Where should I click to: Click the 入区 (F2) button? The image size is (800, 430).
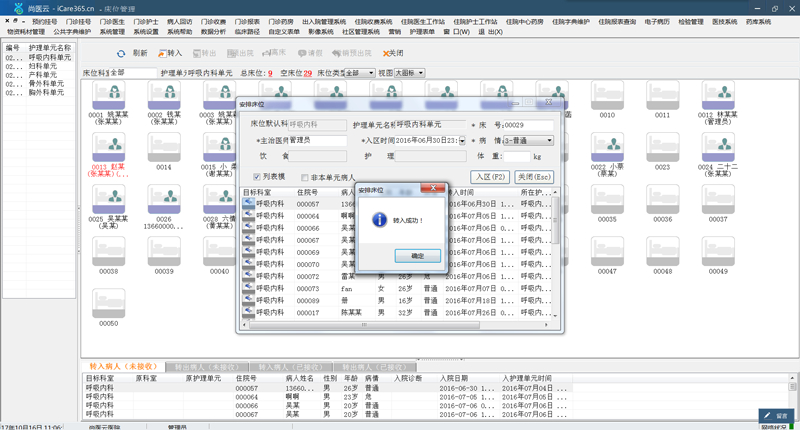pos(490,177)
